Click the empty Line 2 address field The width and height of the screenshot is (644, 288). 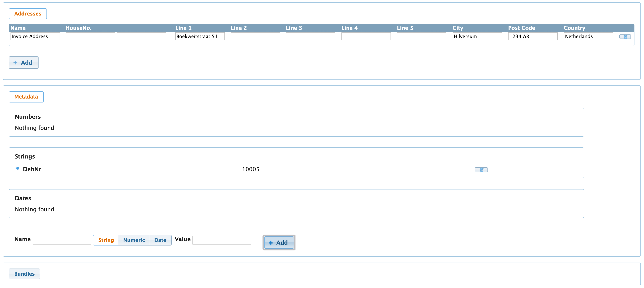click(x=255, y=37)
